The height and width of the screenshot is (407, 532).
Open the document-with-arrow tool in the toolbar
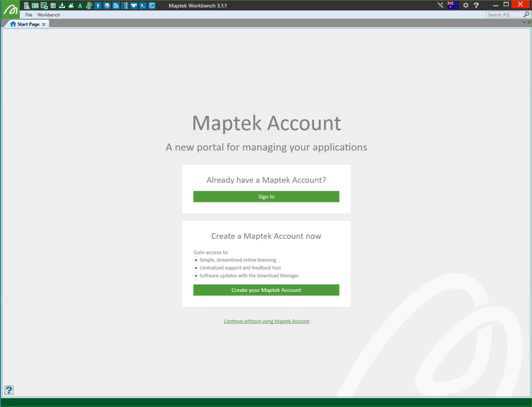pos(27,6)
